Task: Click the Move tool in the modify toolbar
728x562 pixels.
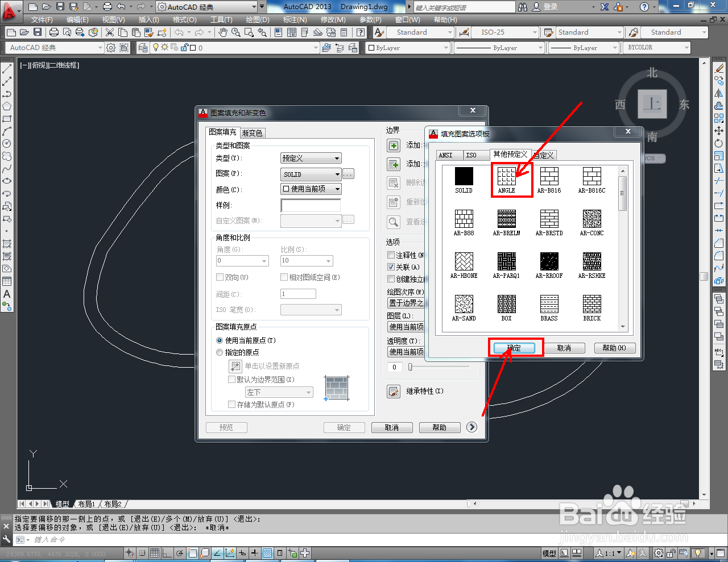Action: click(719, 131)
